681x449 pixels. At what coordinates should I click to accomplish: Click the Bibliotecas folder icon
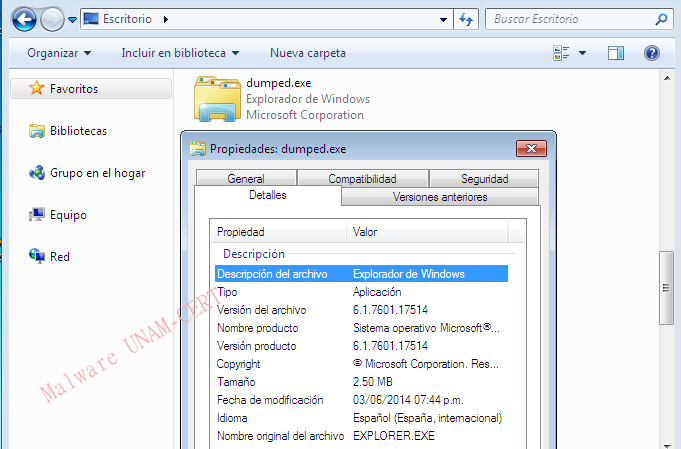click(37, 131)
